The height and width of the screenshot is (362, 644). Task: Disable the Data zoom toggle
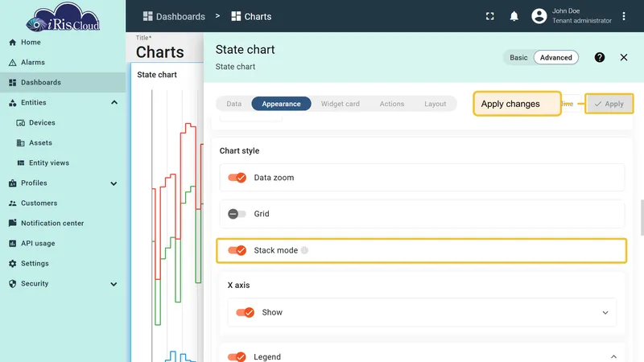tap(237, 178)
